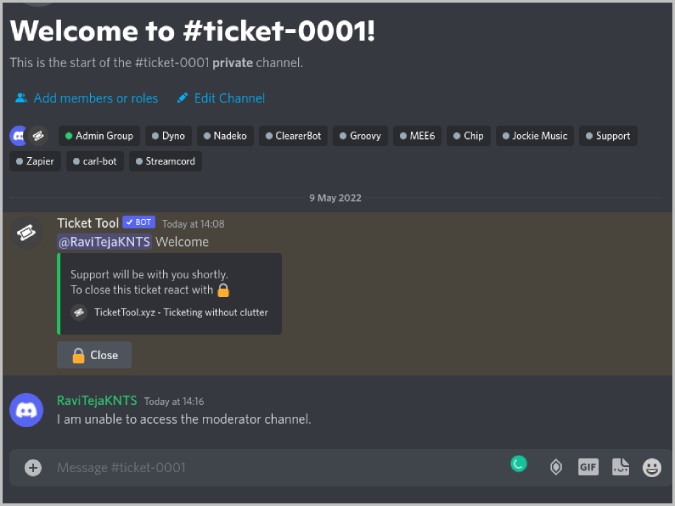Open the sticker picker icon
This screenshot has width=675, height=506.
pyautogui.click(x=620, y=467)
